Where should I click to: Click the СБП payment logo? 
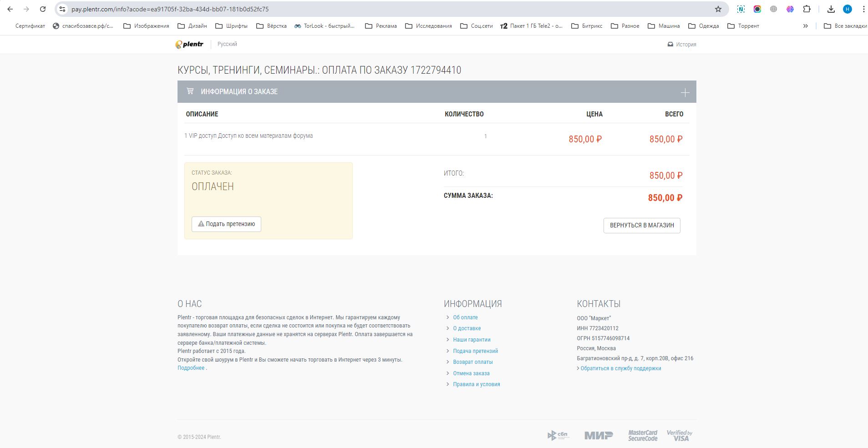click(558, 435)
